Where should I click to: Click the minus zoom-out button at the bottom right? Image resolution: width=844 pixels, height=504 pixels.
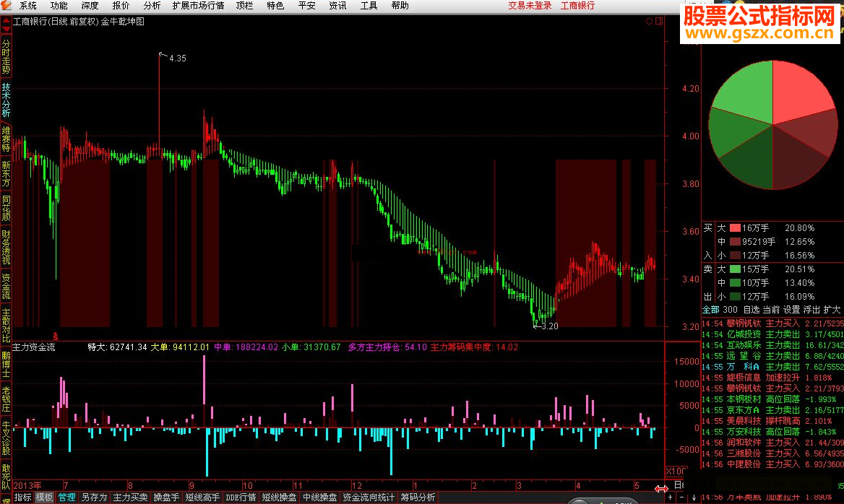pos(681,498)
